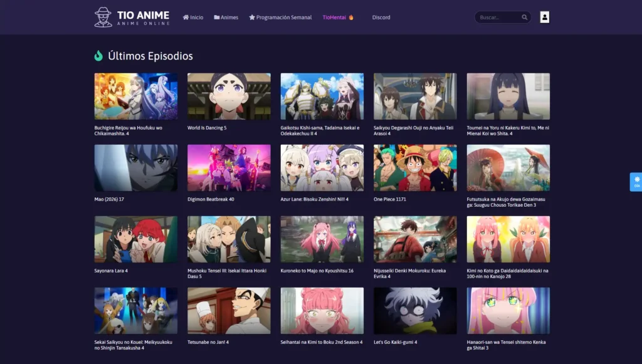Open Programación Semanal in the navbar
This screenshot has height=364, width=642.
click(280, 17)
